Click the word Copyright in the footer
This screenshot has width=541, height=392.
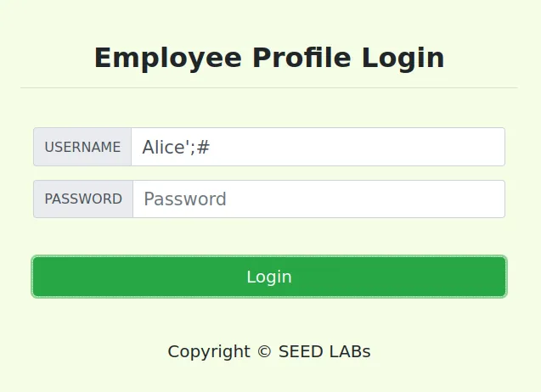pyautogui.click(x=209, y=351)
